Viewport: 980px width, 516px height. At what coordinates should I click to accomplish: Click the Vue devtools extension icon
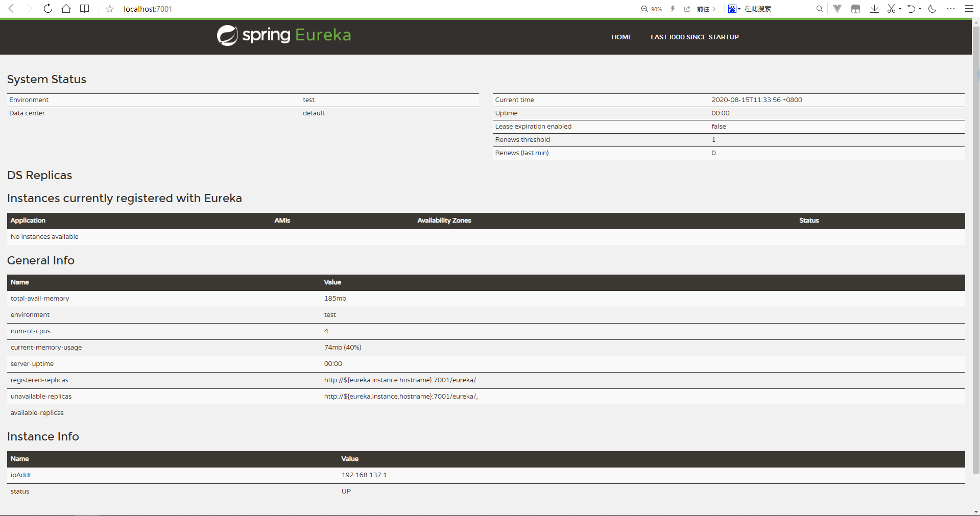tap(838, 9)
